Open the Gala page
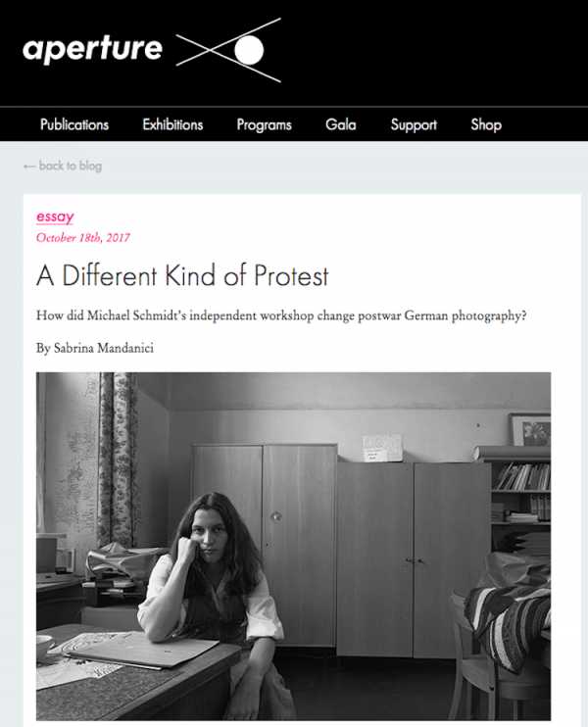 341,124
